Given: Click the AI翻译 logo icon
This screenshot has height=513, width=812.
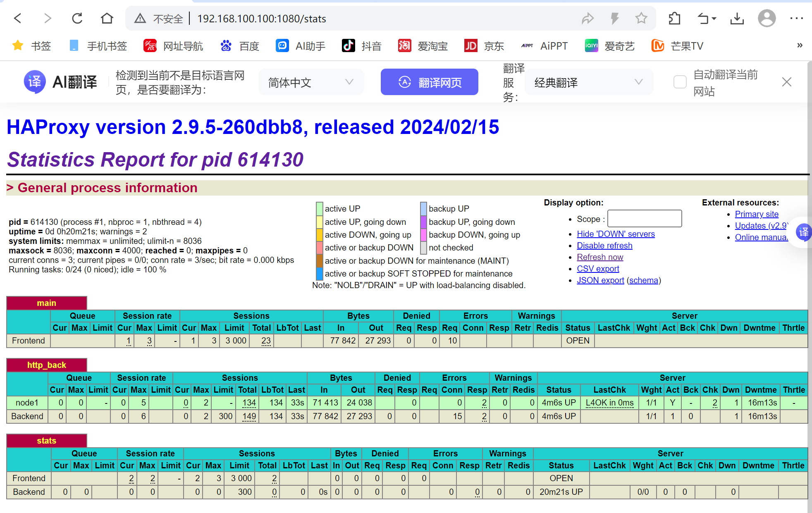Looking at the screenshot, I should pyautogui.click(x=35, y=82).
